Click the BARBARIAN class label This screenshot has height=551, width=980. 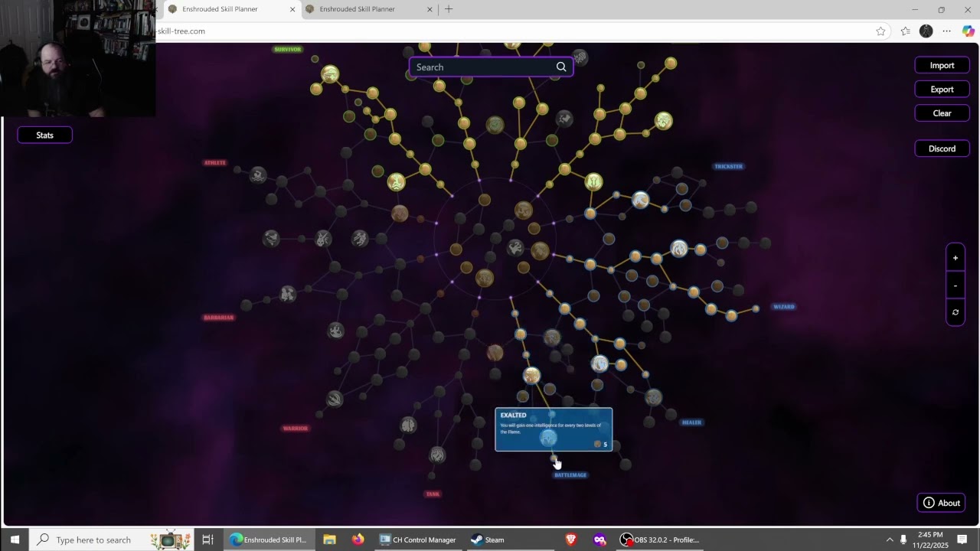[218, 318]
